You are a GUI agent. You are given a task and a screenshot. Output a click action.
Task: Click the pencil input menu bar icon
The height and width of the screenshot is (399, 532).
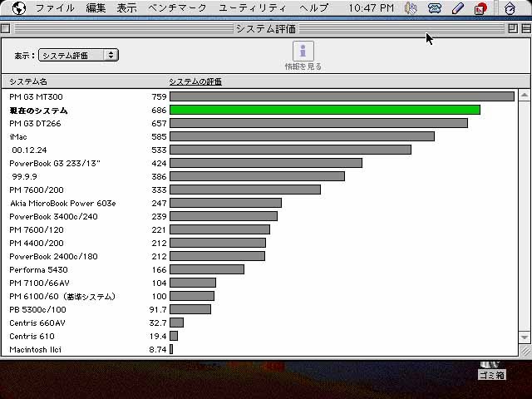tap(458, 8)
